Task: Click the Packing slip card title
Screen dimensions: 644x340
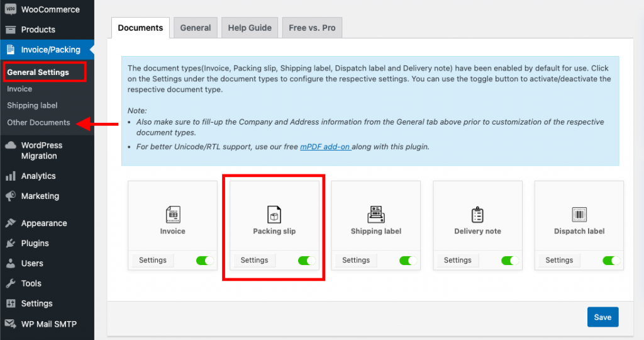Action: [274, 231]
